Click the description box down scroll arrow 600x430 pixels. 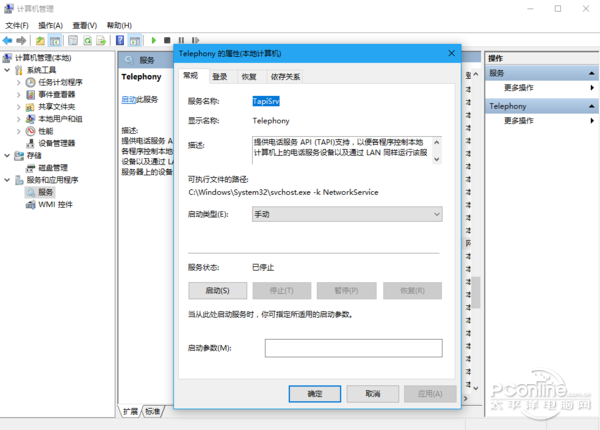(x=437, y=159)
